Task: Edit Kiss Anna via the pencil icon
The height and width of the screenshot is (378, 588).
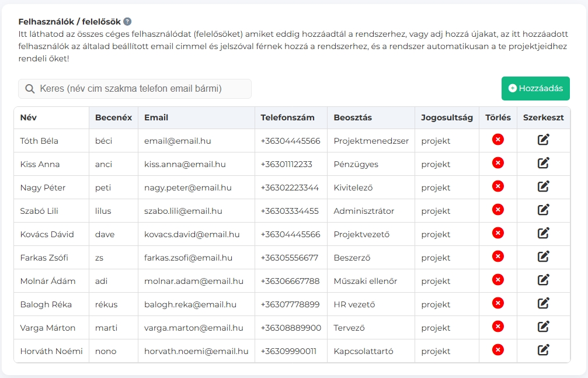Action: (544, 163)
